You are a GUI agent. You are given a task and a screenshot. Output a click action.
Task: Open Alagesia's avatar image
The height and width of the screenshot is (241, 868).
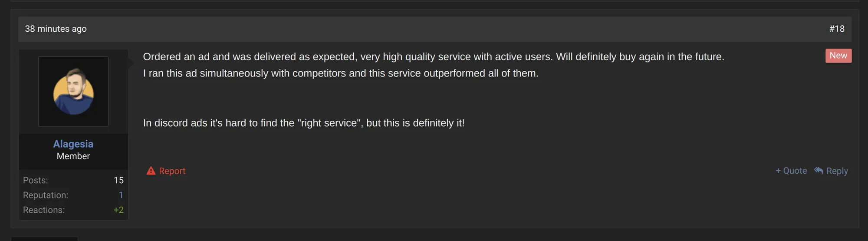(x=73, y=92)
